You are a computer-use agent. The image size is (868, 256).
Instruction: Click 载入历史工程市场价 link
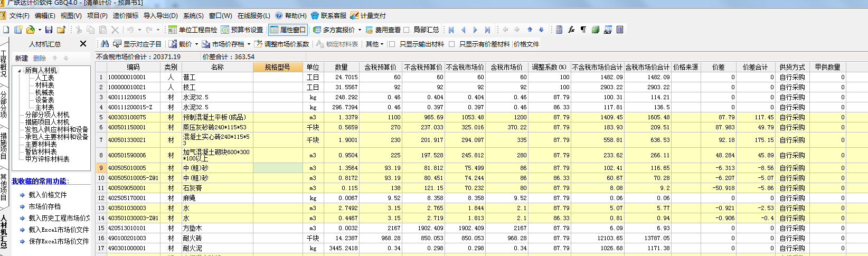pos(59,218)
